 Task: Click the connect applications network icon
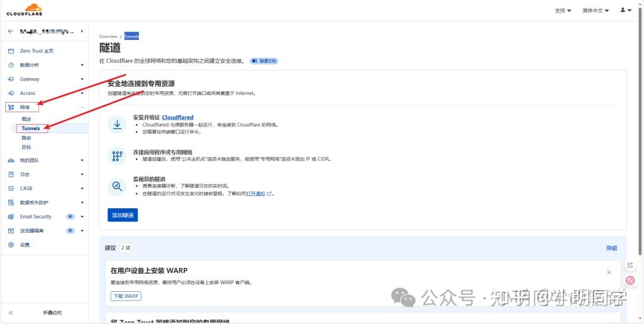(117, 156)
